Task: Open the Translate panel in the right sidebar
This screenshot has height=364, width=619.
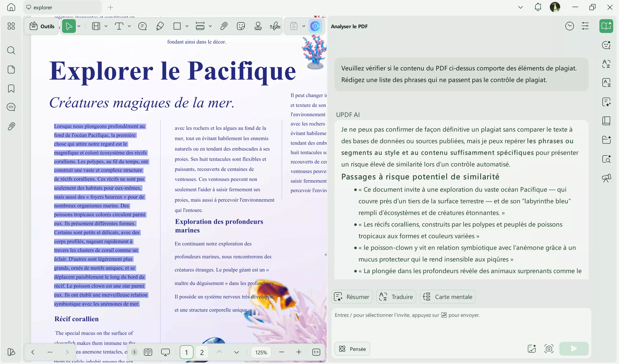Action: pyautogui.click(x=607, y=82)
